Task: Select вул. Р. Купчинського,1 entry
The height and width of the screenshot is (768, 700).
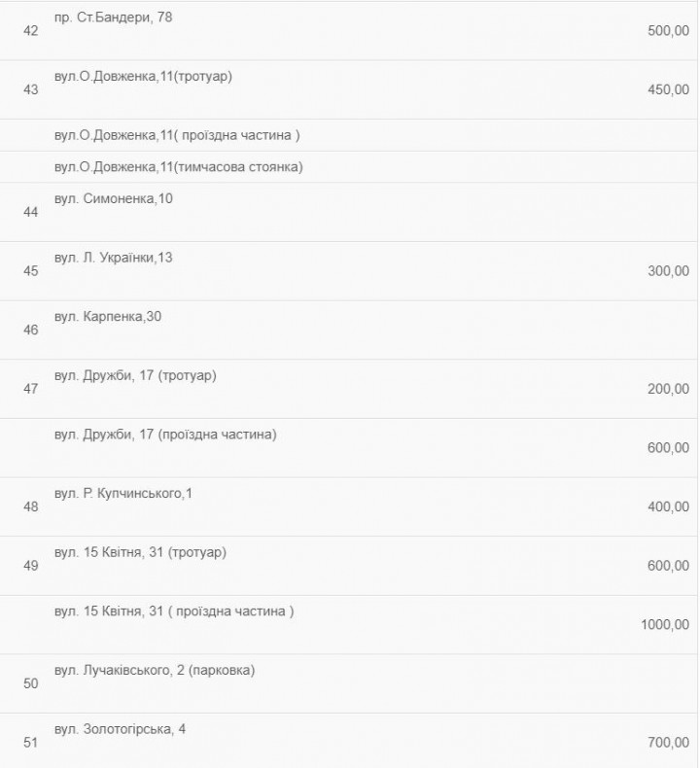Action: click(x=122, y=493)
